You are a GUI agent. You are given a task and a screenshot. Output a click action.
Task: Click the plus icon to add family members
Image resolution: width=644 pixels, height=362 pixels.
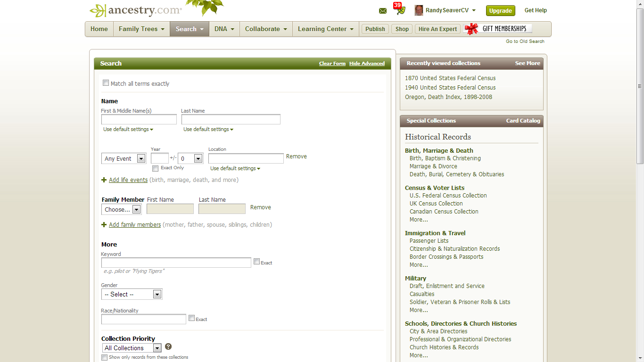[x=104, y=225]
